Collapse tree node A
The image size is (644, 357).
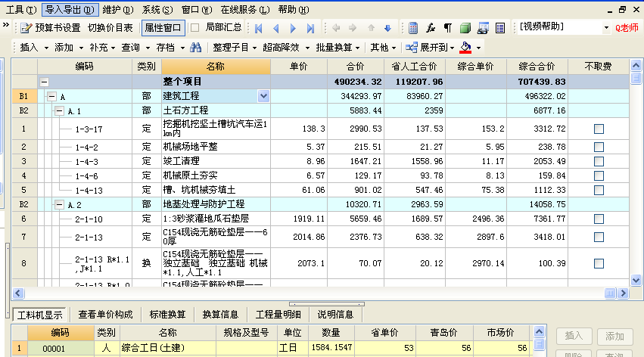pos(51,97)
